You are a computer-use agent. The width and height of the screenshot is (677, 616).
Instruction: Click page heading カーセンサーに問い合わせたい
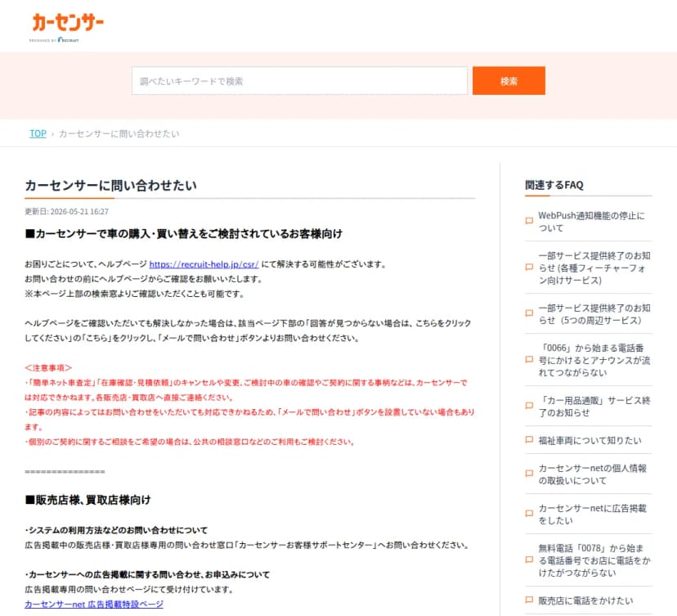point(110,186)
